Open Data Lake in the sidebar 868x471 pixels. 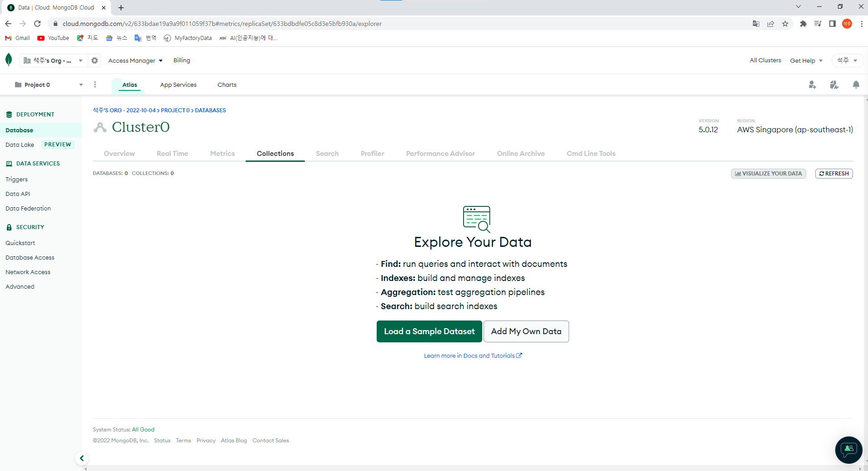point(20,145)
